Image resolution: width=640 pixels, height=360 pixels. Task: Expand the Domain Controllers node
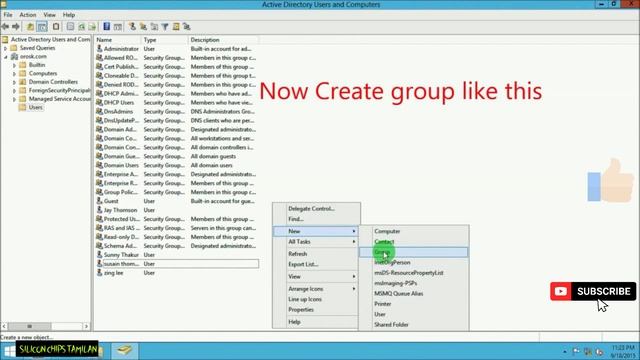[x=14, y=82]
